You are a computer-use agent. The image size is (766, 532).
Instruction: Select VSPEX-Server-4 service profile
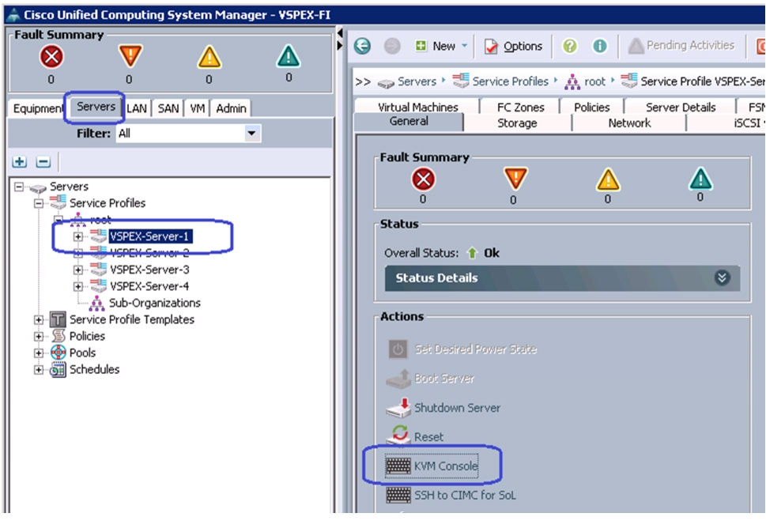tap(149, 286)
